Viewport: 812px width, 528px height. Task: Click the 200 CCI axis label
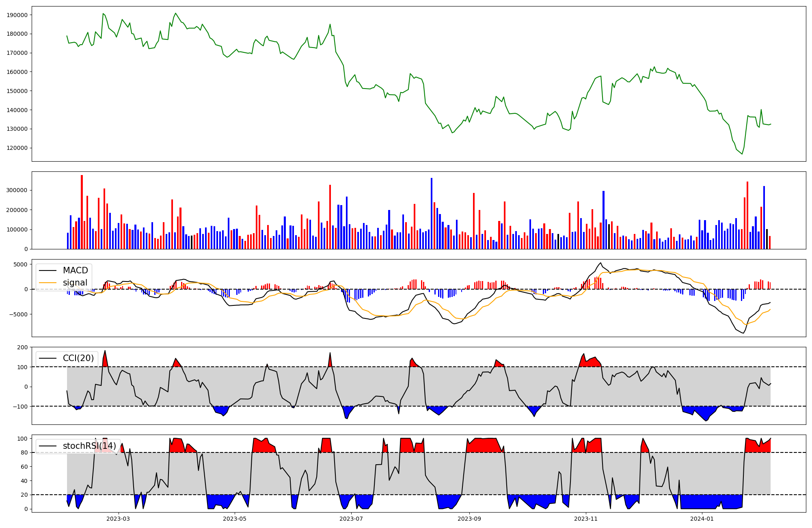point(23,347)
